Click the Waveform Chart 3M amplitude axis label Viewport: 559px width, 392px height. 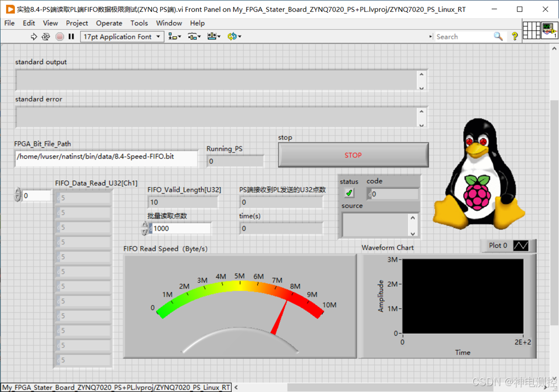(x=392, y=260)
